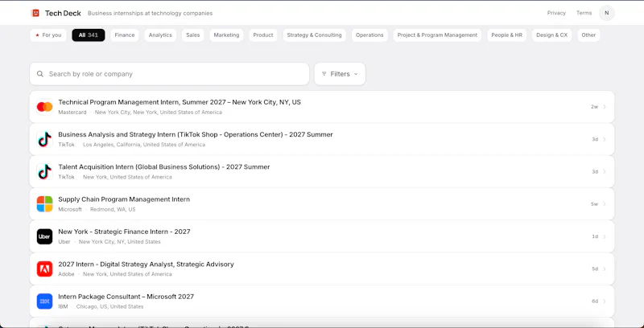Image resolution: width=644 pixels, height=328 pixels.
Task: Filter by Strategy & Consulting category
Action: [x=314, y=35]
